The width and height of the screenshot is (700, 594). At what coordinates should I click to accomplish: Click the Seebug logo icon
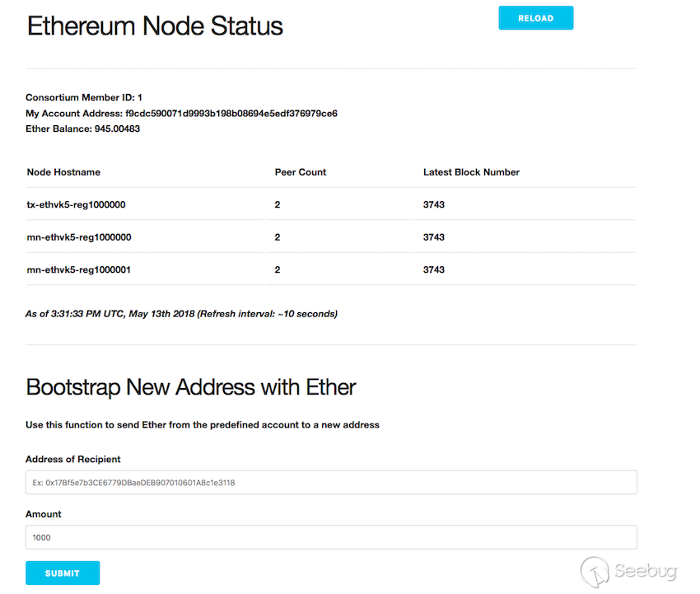coord(595,571)
